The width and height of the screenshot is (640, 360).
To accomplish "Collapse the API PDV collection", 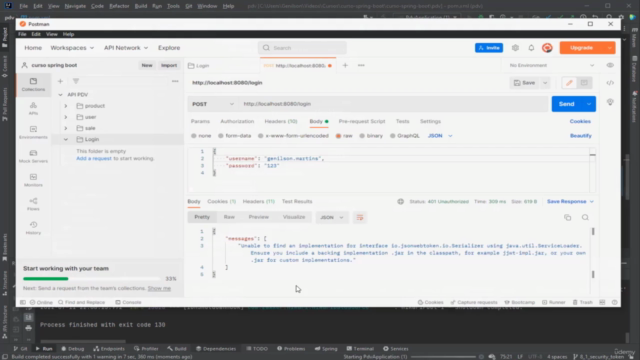I will [60, 95].
